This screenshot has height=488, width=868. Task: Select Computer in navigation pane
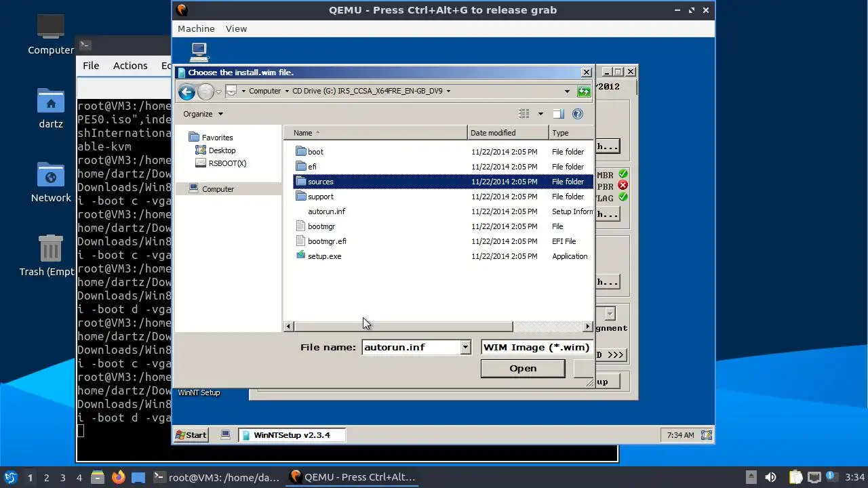click(218, 189)
